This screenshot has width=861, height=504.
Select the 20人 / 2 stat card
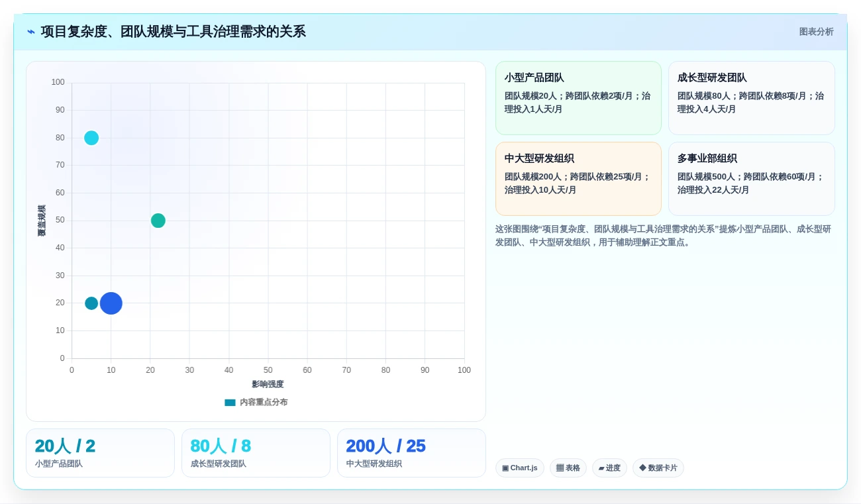pos(100,453)
